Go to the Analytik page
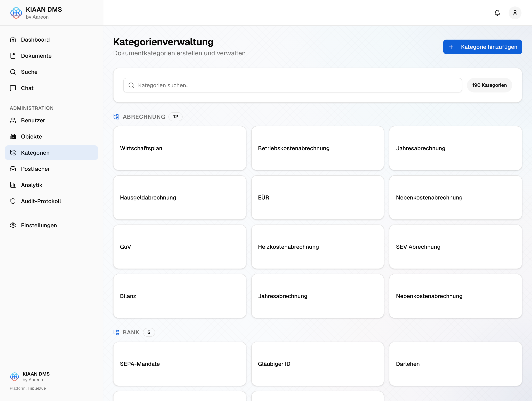This screenshot has width=532, height=401. click(52, 185)
